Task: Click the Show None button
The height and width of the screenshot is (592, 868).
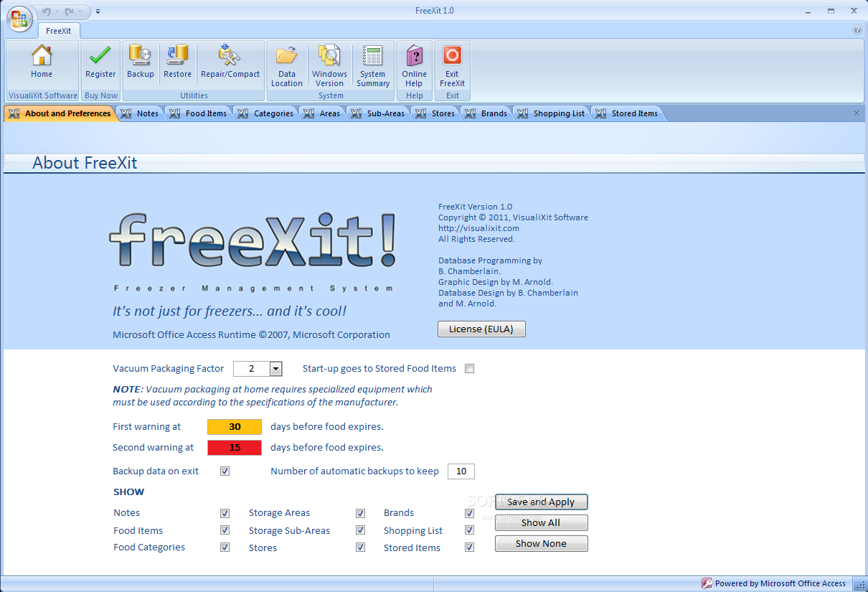Action: point(542,544)
